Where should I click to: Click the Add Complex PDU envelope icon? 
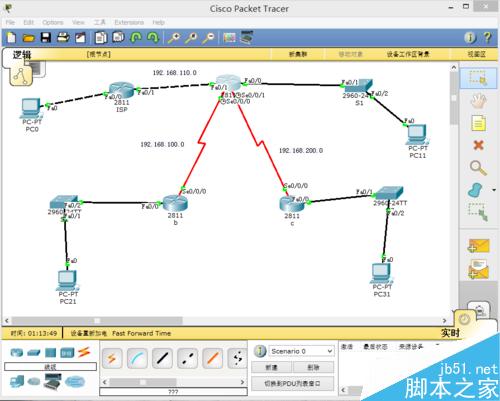point(478,269)
